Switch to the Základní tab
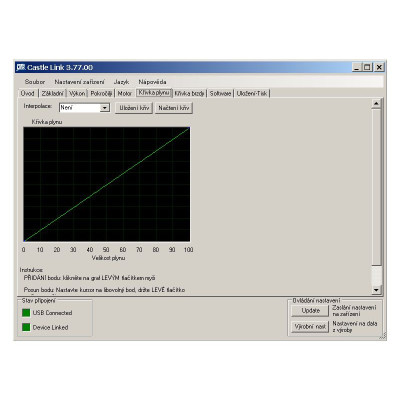Viewport: 400px width, 400px height. pos(52,93)
